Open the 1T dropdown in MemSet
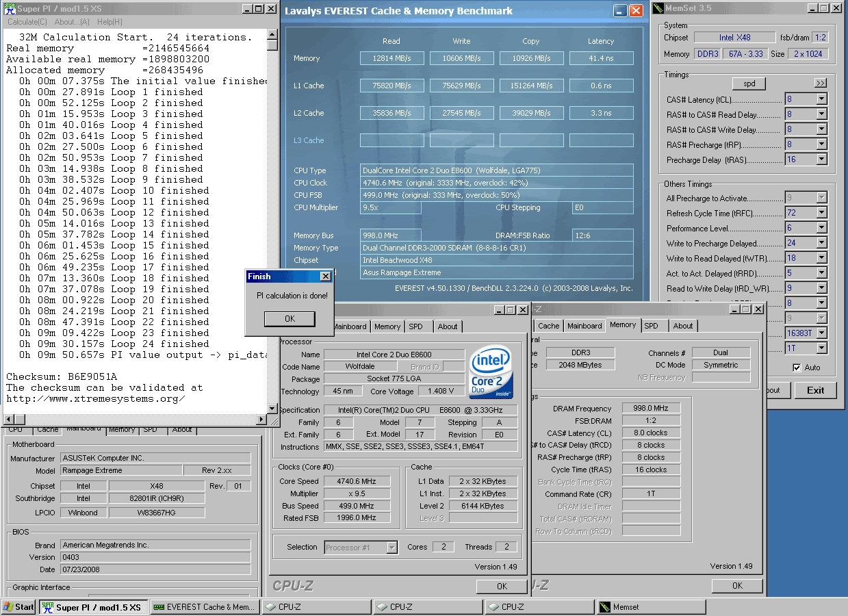This screenshot has width=848, height=616. (x=821, y=348)
